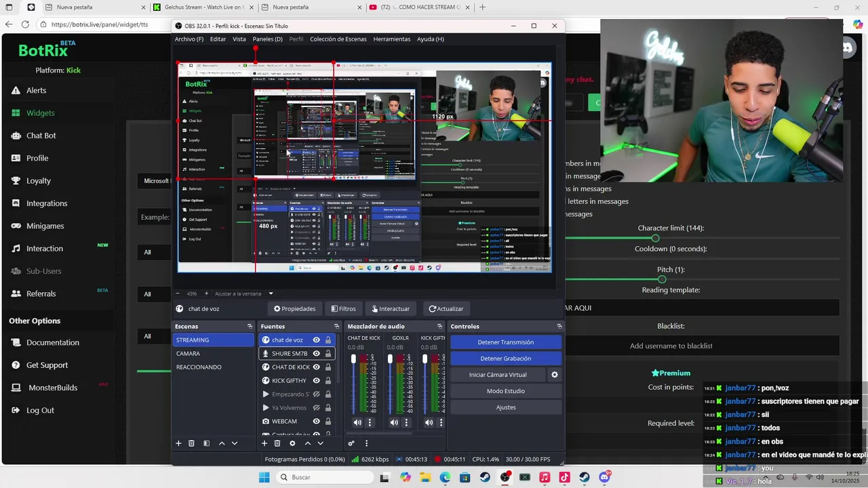The height and width of the screenshot is (488, 868).
Task: Open the Filtros button in OBS
Action: click(x=343, y=308)
